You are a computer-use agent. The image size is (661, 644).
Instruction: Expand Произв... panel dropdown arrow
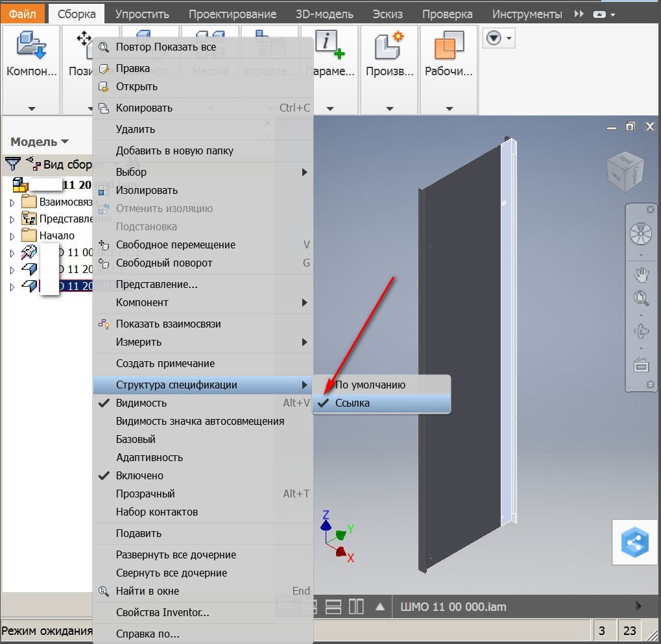click(x=390, y=108)
